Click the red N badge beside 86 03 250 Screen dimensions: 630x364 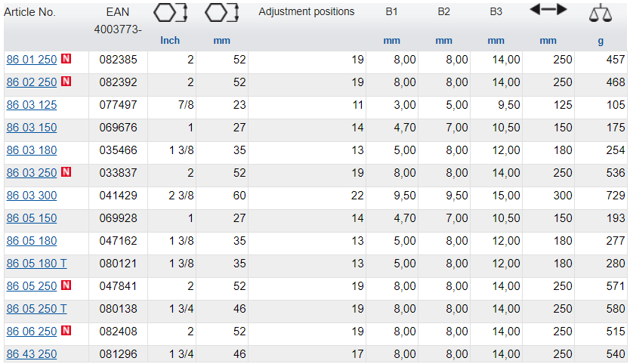pyautogui.click(x=66, y=173)
